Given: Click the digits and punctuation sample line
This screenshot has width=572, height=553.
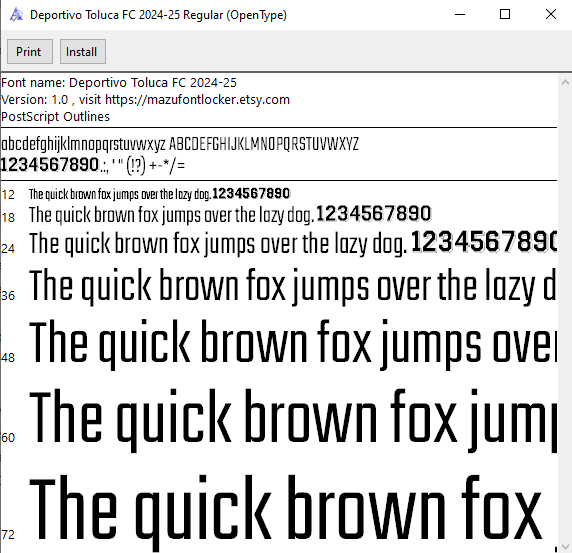Looking at the screenshot, I should click(x=93, y=165).
